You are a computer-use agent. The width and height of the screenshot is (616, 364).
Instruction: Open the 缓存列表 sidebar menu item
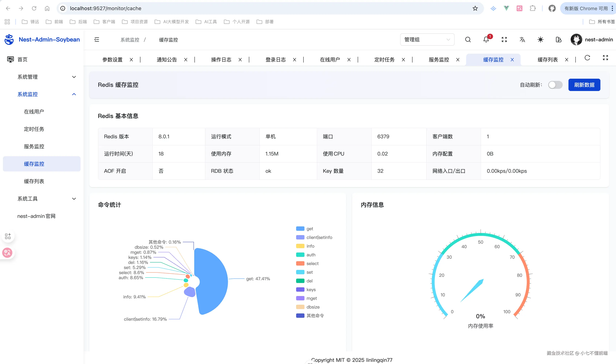[34, 181]
